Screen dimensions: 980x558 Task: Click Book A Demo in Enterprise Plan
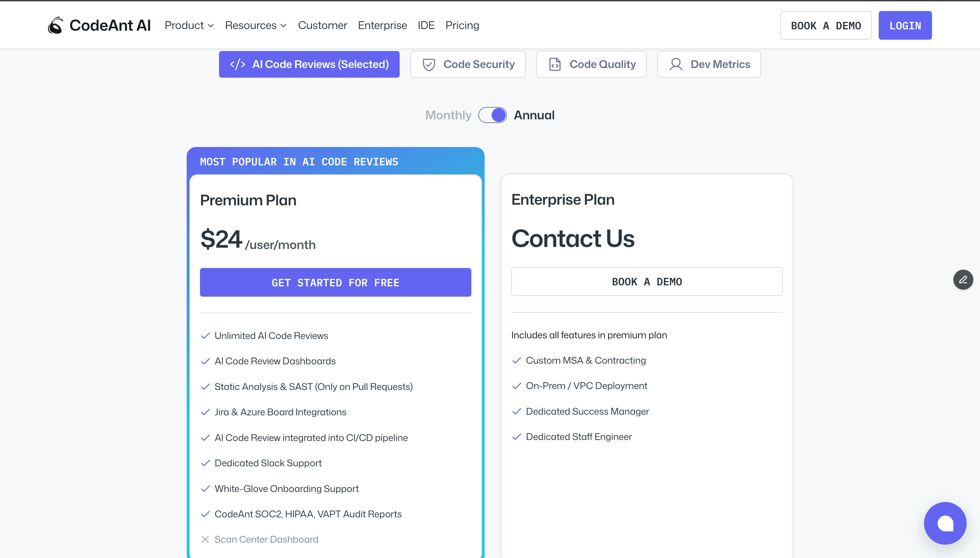click(647, 282)
